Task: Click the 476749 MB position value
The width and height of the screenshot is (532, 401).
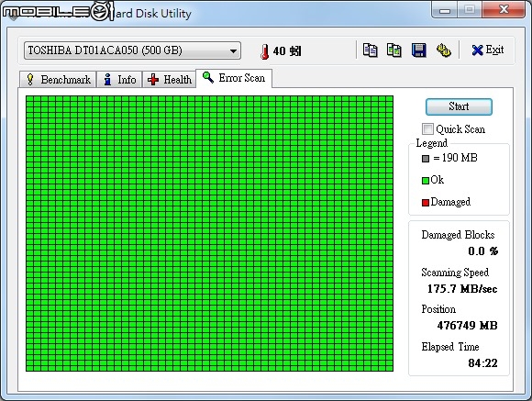Action: 467,326
